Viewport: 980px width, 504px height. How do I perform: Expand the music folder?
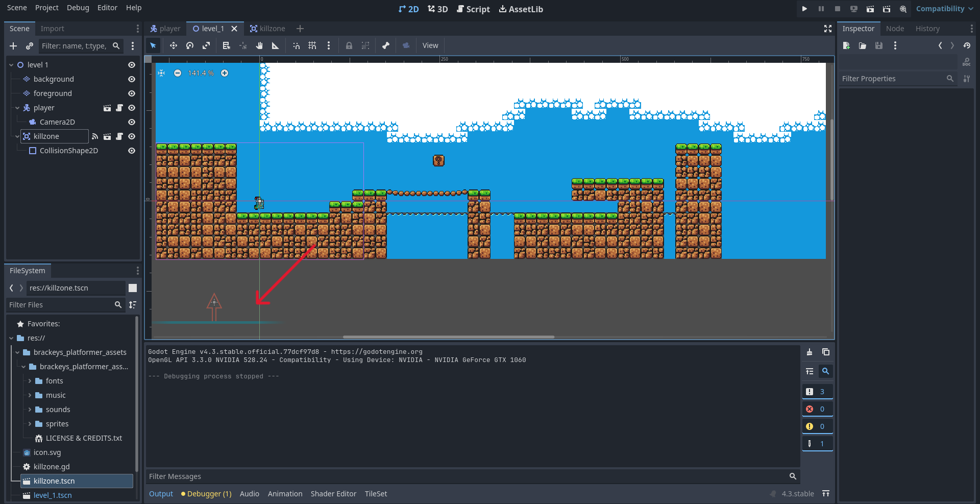(x=30, y=395)
